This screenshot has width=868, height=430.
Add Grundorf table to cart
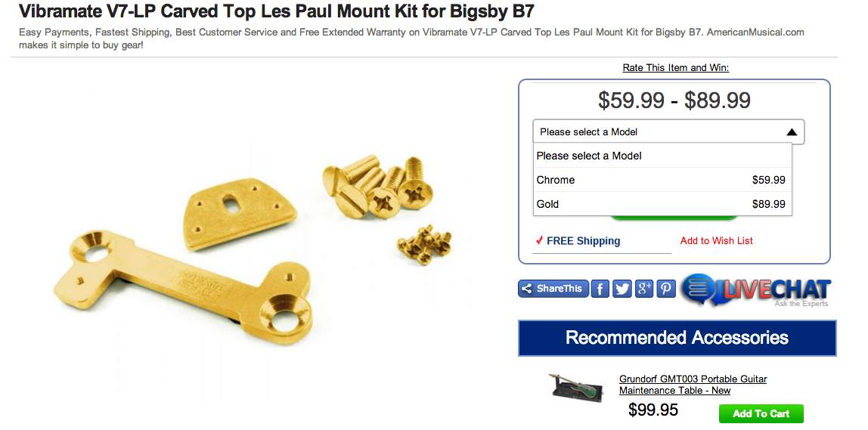pos(761,413)
